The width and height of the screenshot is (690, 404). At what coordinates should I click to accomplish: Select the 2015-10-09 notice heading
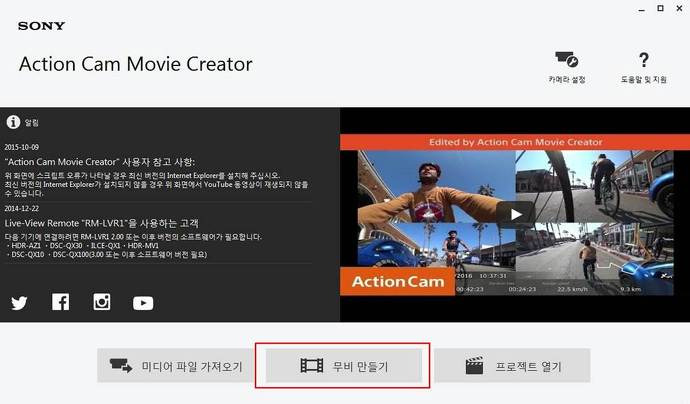(99, 162)
